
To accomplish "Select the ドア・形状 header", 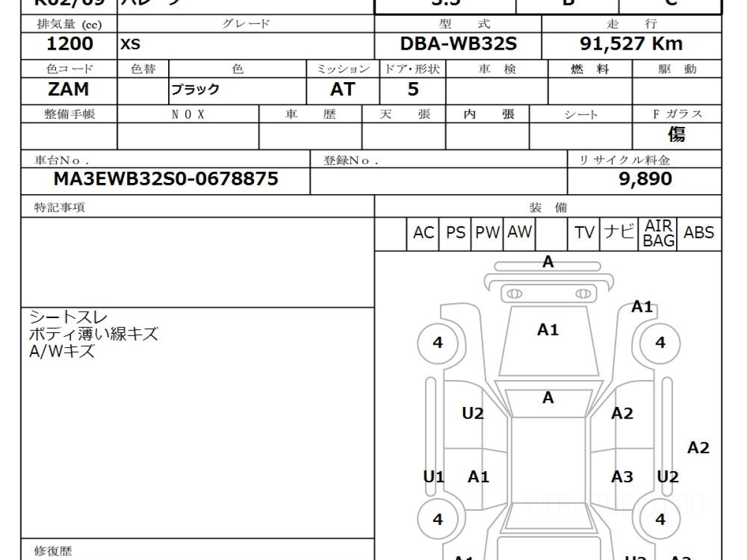I will click(x=413, y=69).
